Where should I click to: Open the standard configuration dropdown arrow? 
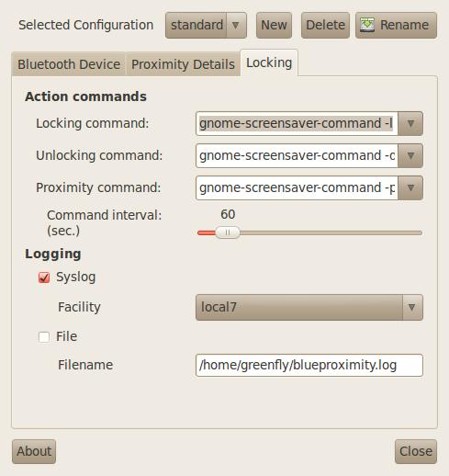(236, 25)
